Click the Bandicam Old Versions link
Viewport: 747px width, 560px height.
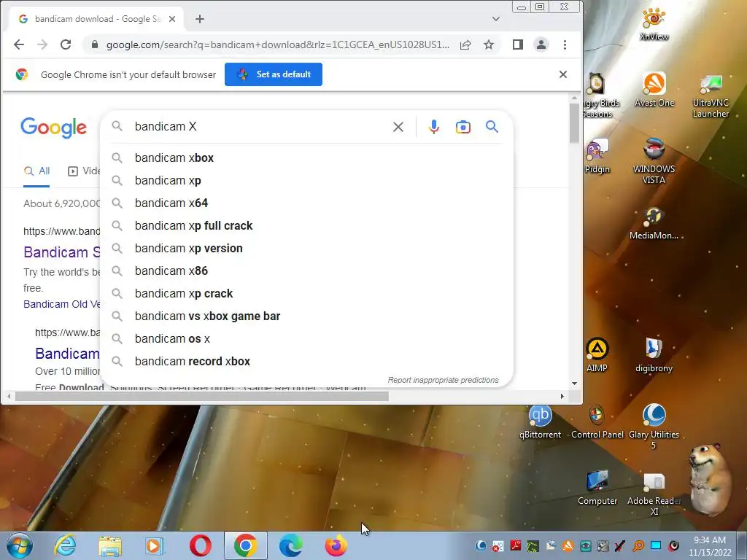(x=62, y=304)
